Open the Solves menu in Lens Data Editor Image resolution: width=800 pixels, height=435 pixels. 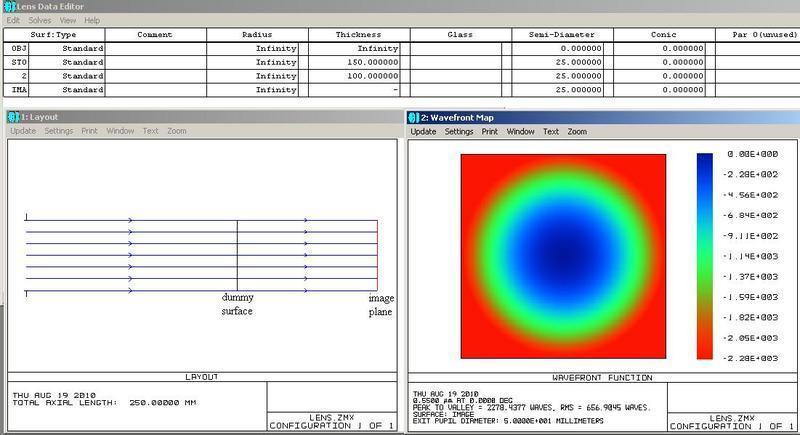click(40, 20)
